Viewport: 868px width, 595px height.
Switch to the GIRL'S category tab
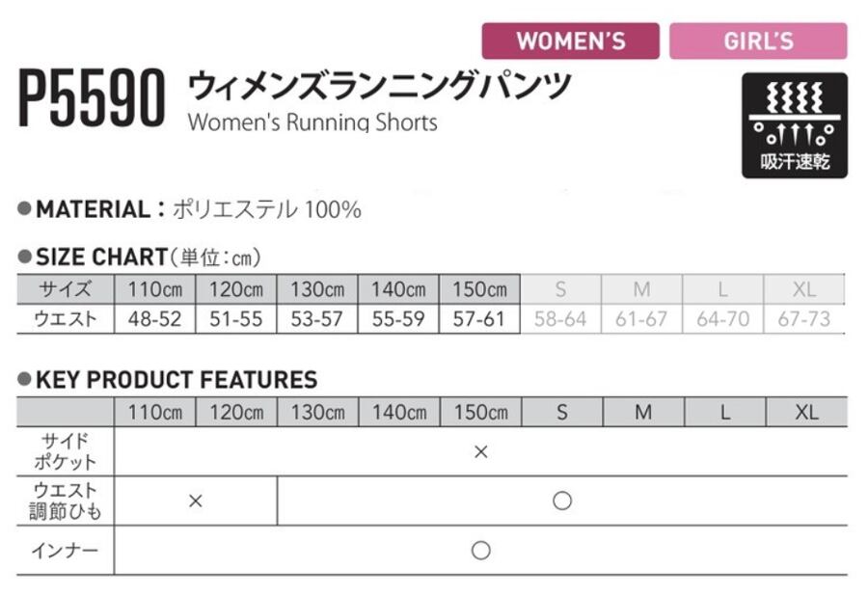(758, 41)
